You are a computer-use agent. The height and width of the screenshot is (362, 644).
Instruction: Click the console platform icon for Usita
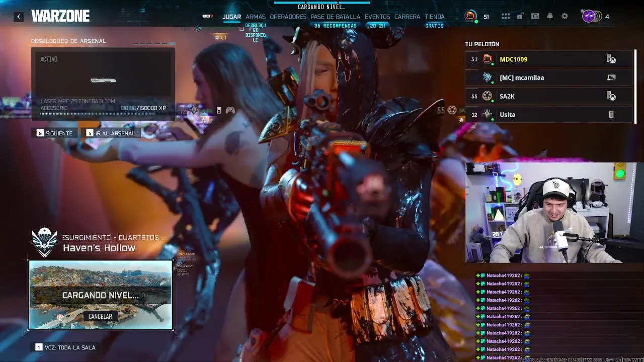point(611,115)
